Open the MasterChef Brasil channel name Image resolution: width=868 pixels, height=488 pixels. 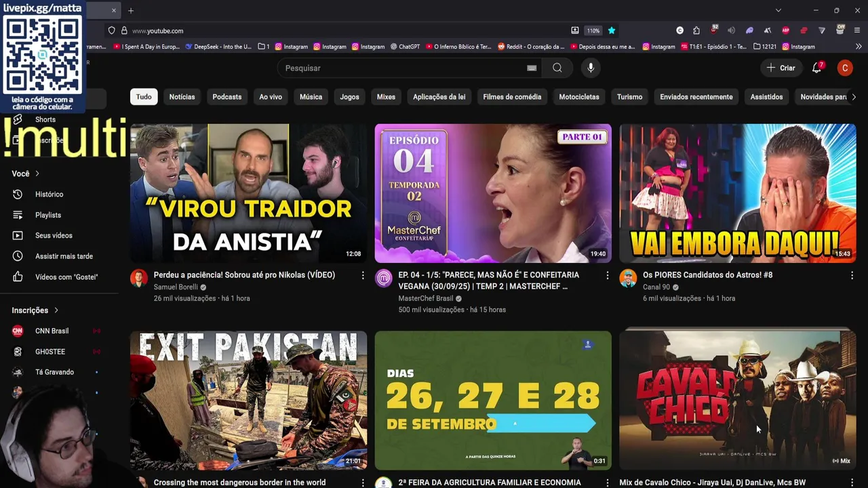pos(425,298)
